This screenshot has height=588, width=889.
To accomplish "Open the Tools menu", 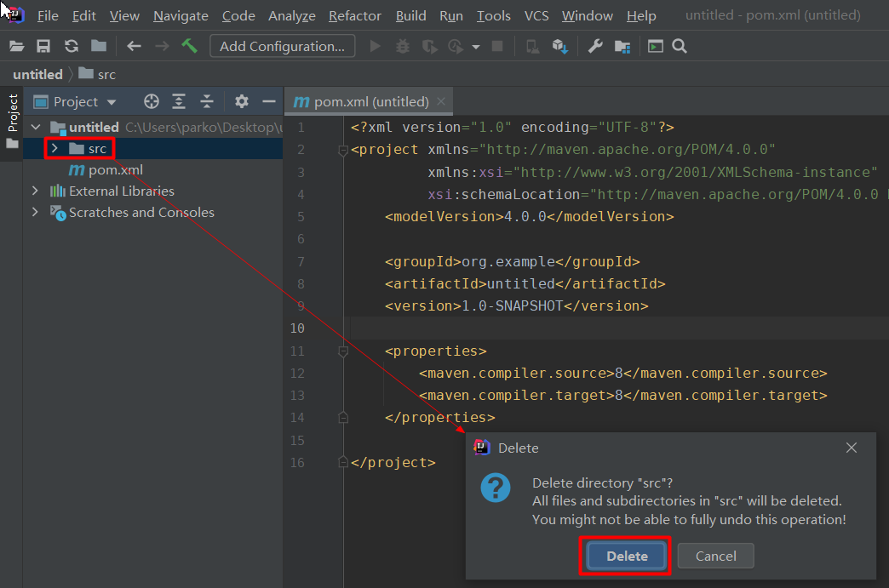I will point(493,16).
